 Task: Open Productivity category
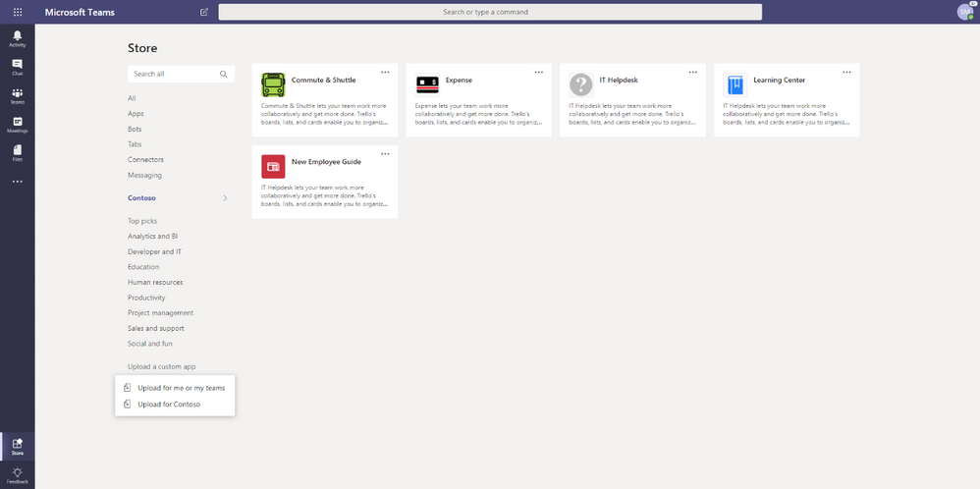(146, 298)
